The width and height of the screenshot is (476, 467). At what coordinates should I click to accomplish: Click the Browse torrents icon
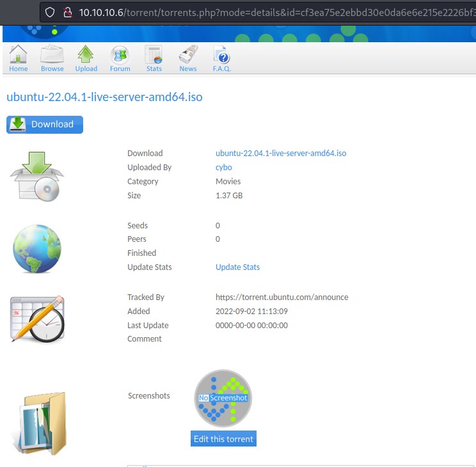pos(52,58)
